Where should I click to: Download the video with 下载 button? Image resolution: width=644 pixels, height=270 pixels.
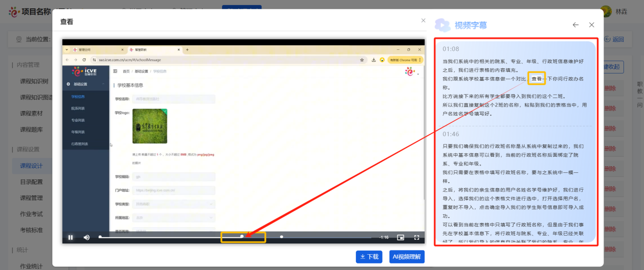point(369,257)
